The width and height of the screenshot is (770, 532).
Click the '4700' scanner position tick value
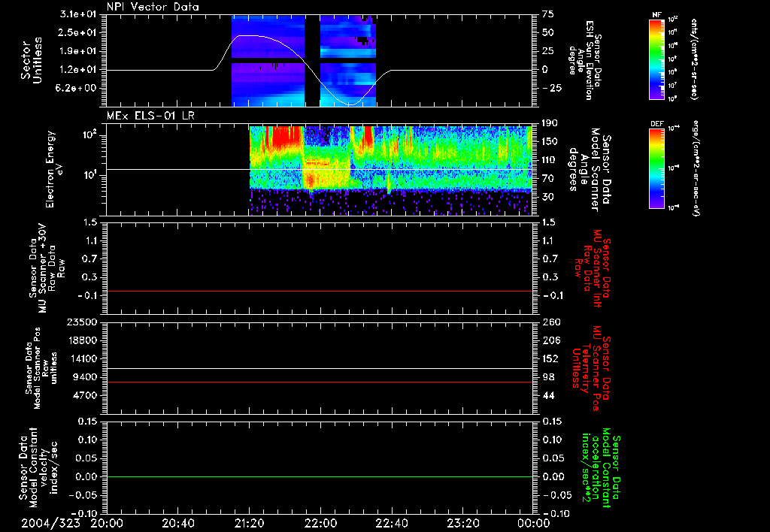click(x=84, y=395)
